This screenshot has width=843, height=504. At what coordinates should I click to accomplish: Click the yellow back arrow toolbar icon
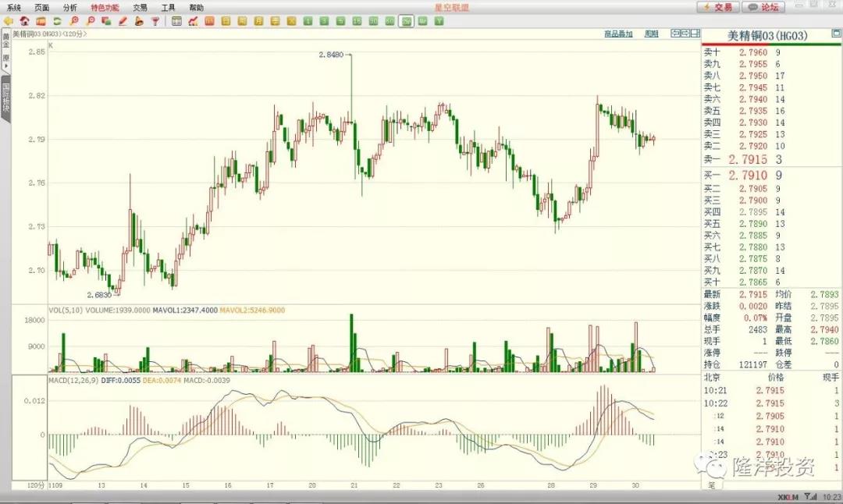(8, 22)
